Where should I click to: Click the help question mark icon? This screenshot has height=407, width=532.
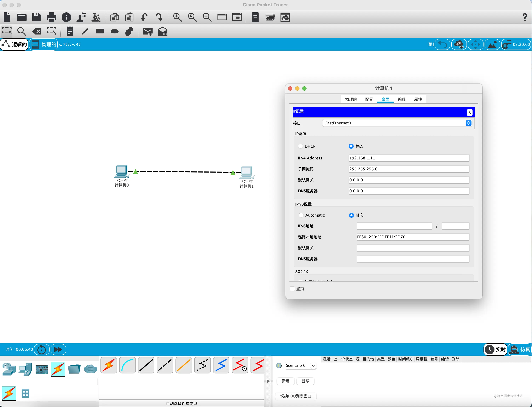(x=525, y=17)
